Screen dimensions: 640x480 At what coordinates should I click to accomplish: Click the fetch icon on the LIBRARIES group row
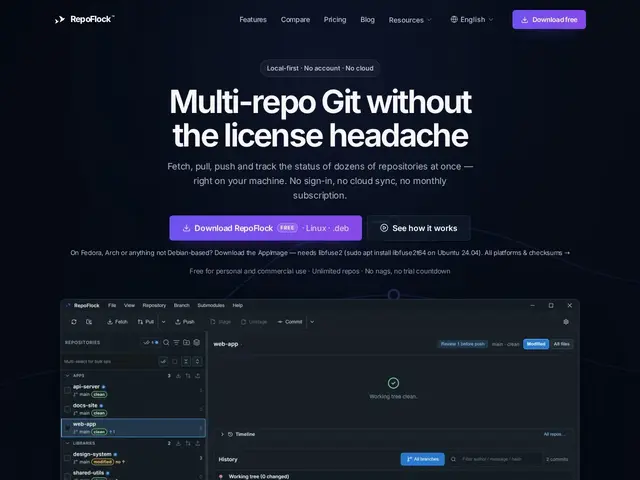pyautogui.click(x=178, y=443)
